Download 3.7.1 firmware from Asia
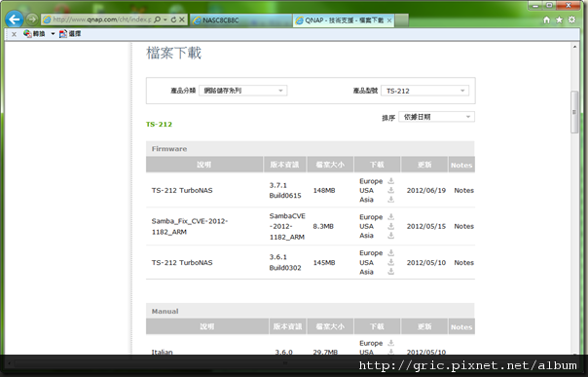588x377 pixels. pyautogui.click(x=390, y=200)
